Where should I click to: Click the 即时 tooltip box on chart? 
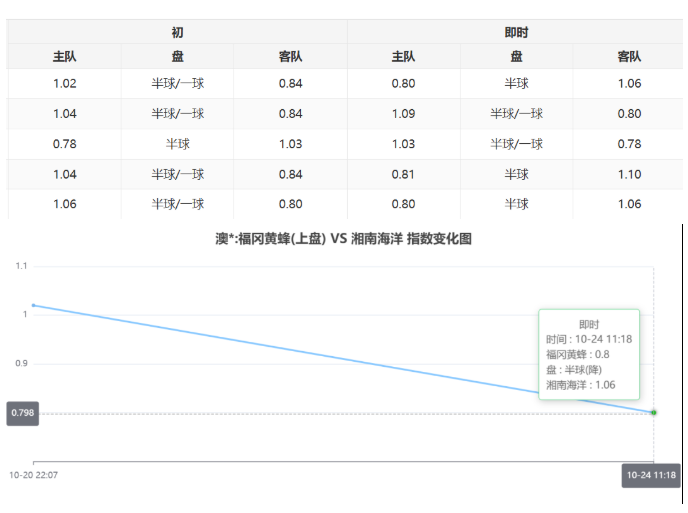click(x=589, y=354)
